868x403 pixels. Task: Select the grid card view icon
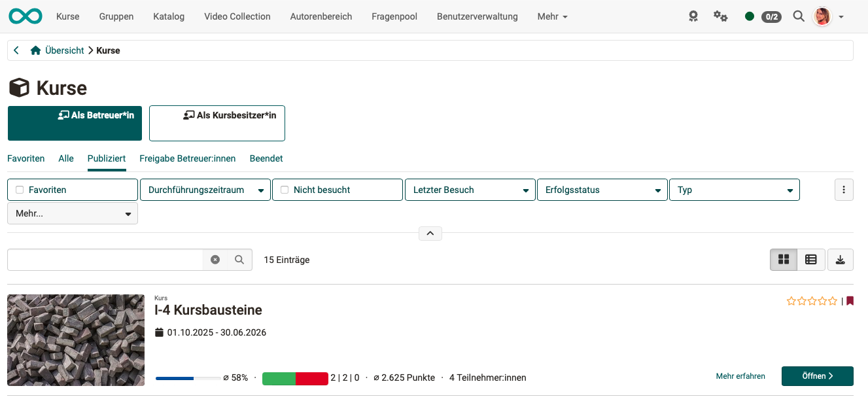(784, 260)
